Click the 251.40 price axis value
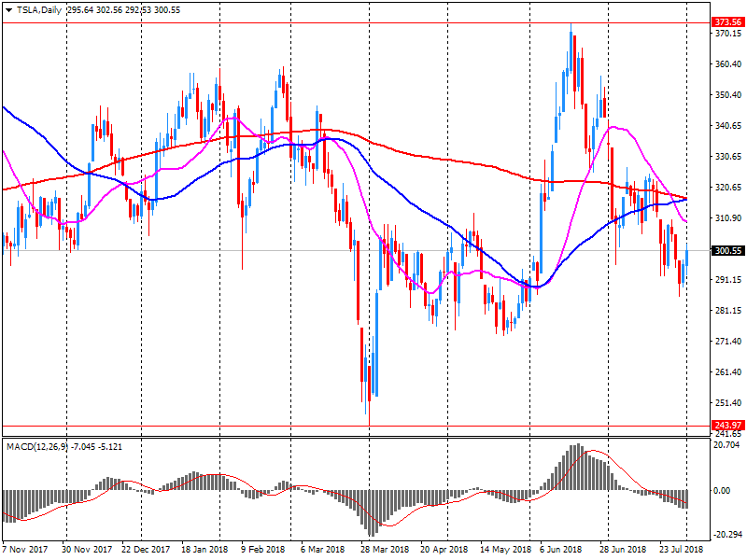747x560 pixels. point(726,402)
